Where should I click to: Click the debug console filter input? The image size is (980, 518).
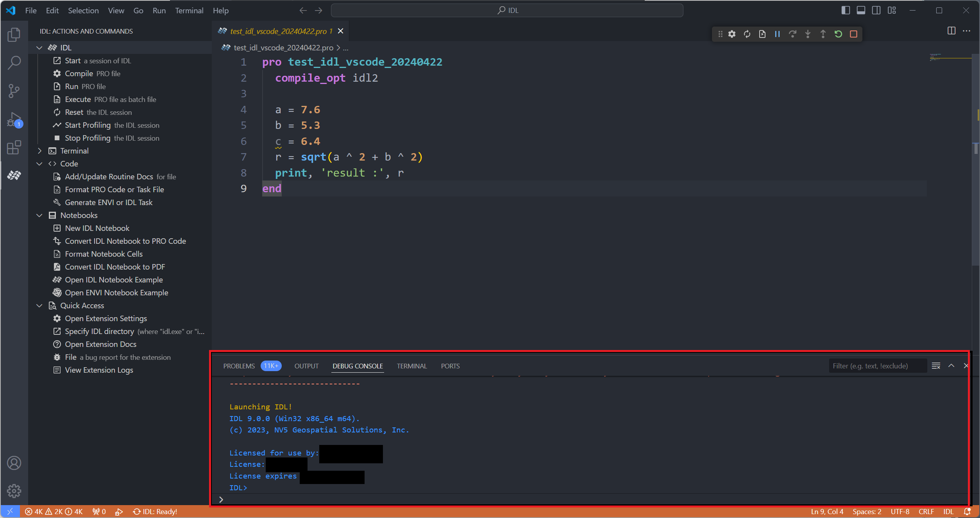[x=877, y=366]
